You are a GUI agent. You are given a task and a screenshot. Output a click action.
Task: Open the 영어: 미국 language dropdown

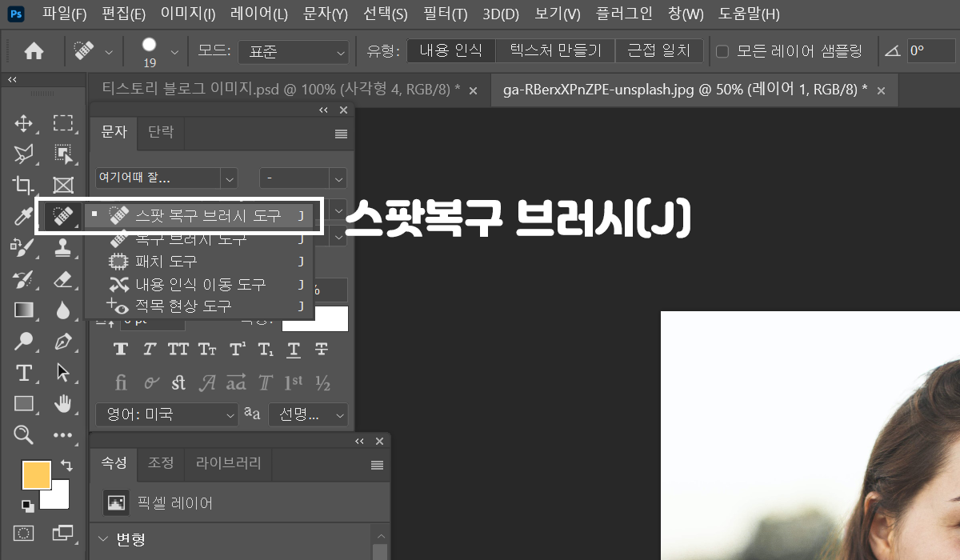click(x=166, y=414)
